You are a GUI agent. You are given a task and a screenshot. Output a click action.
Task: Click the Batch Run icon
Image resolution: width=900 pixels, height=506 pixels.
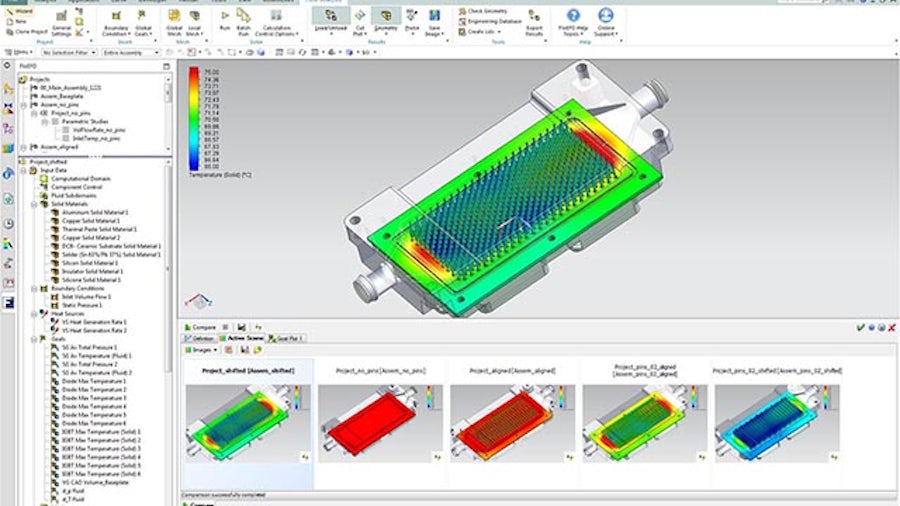[x=243, y=18]
